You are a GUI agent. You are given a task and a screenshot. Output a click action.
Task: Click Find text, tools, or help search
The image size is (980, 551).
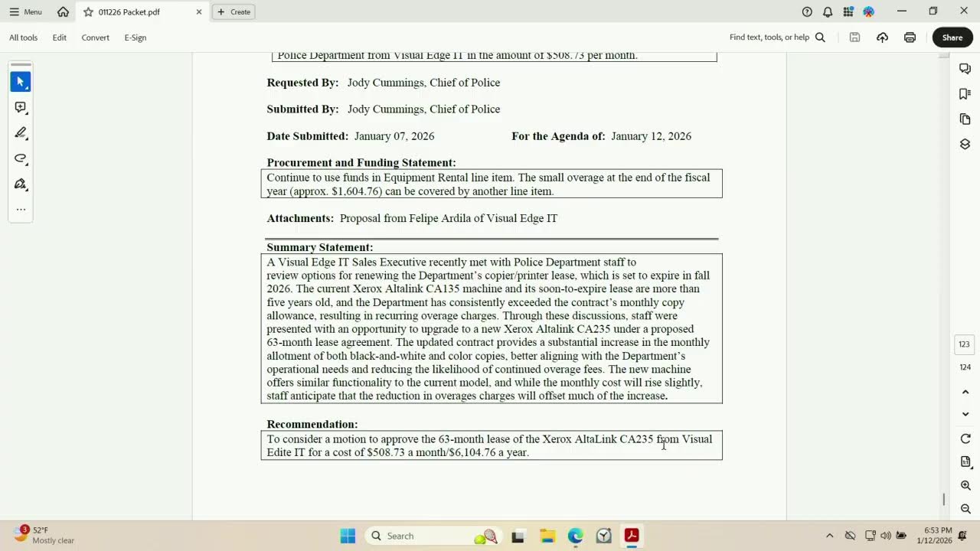pos(777,37)
